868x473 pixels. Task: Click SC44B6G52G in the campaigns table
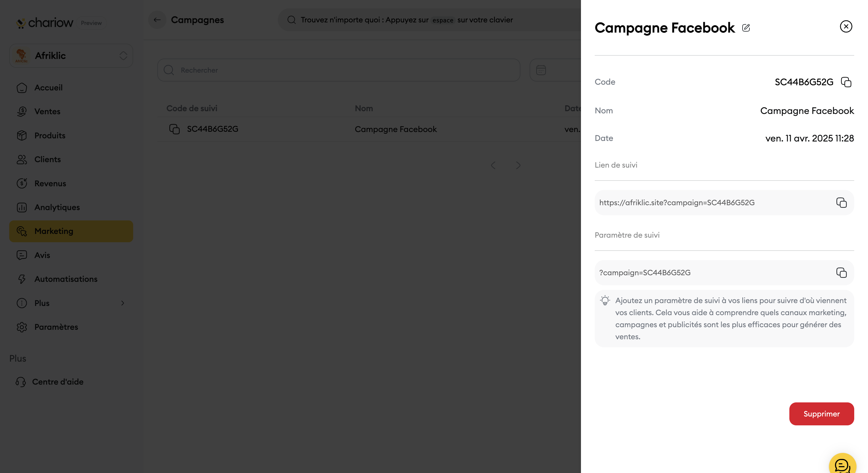(x=213, y=129)
